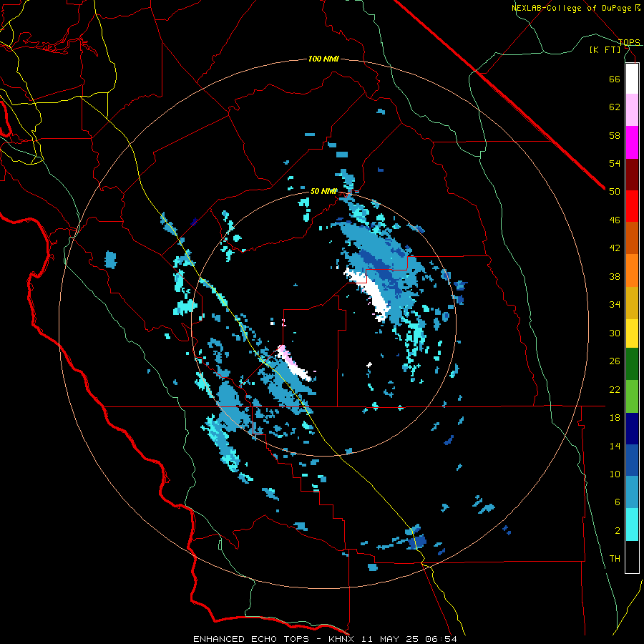
Task: Click the white swatch in the tops legend
Action: pyautogui.click(x=632, y=79)
